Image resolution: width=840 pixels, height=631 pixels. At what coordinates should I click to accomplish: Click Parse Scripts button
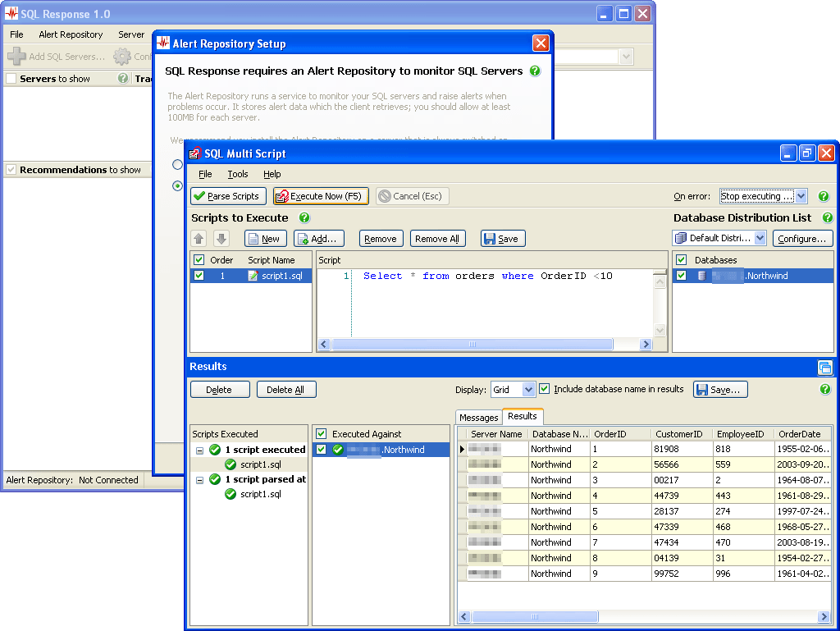coord(228,196)
